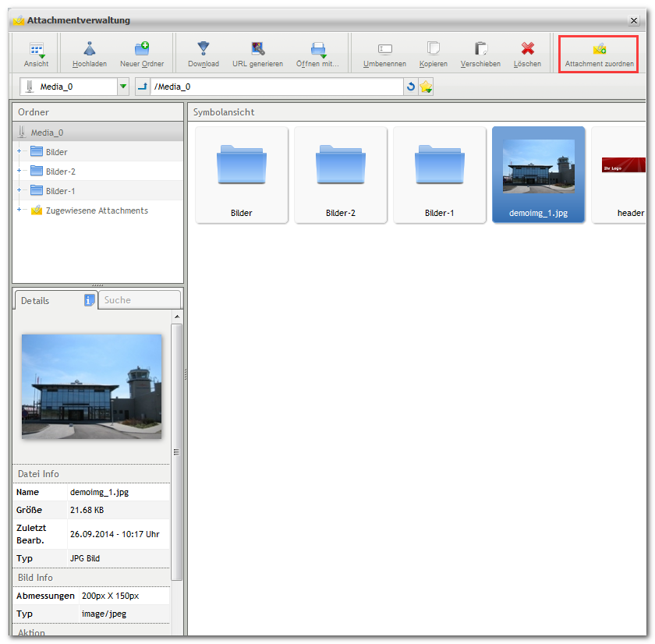Click the refresh icon beside path field
This screenshot has width=655, height=644.
411,87
